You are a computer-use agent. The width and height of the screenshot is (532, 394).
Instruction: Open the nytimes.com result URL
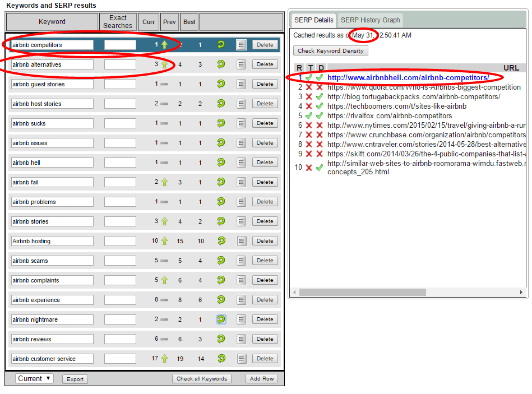pos(426,125)
